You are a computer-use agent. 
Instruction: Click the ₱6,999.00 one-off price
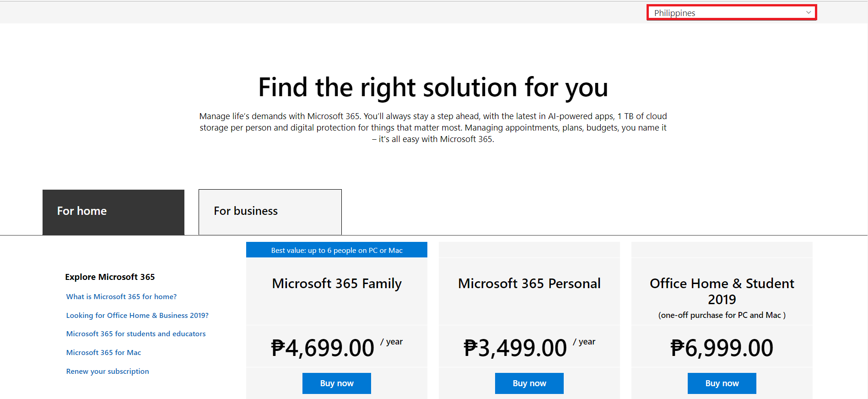722,348
